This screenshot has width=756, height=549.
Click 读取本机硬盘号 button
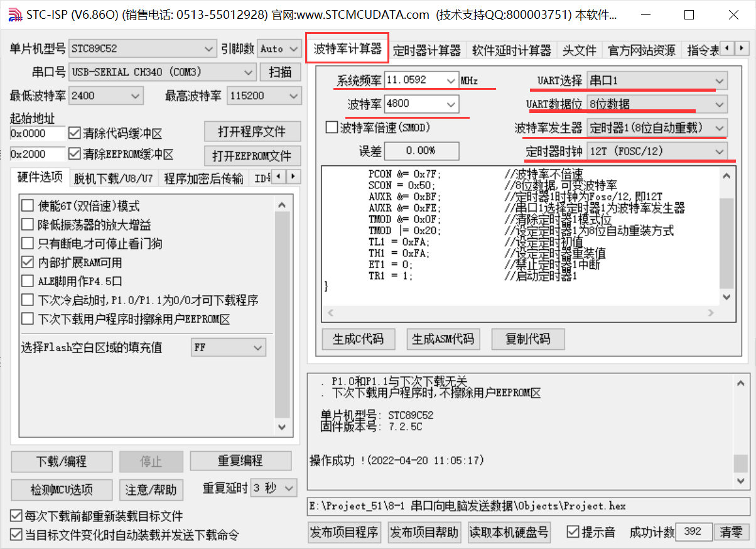509,533
